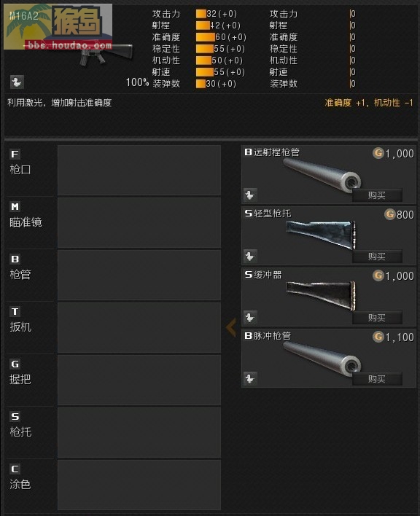Select the B 枪管 barrel slot category
This screenshot has width=420, height=516.
tap(29, 275)
